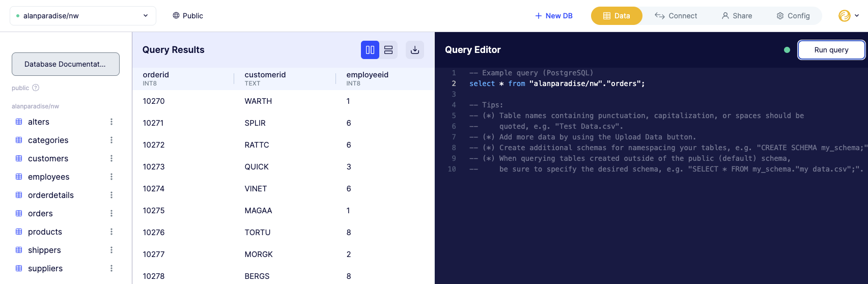Open the options menu for orders table
The height and width of the screenshot is (284, 868).
(x=111, y=213)
